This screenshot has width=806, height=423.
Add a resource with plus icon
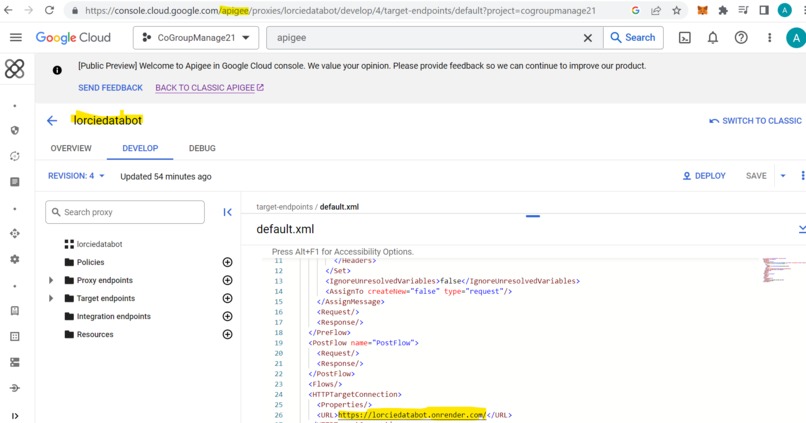point(227,334)
